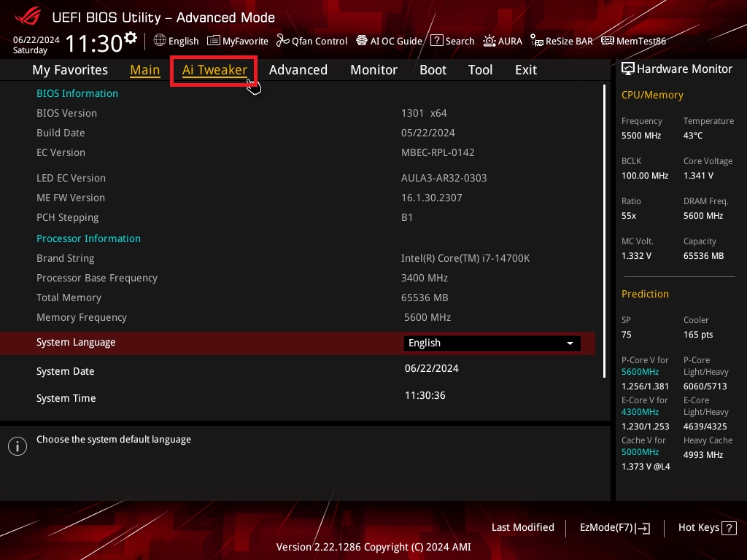Open the Advanced tab

click(298, 70)
